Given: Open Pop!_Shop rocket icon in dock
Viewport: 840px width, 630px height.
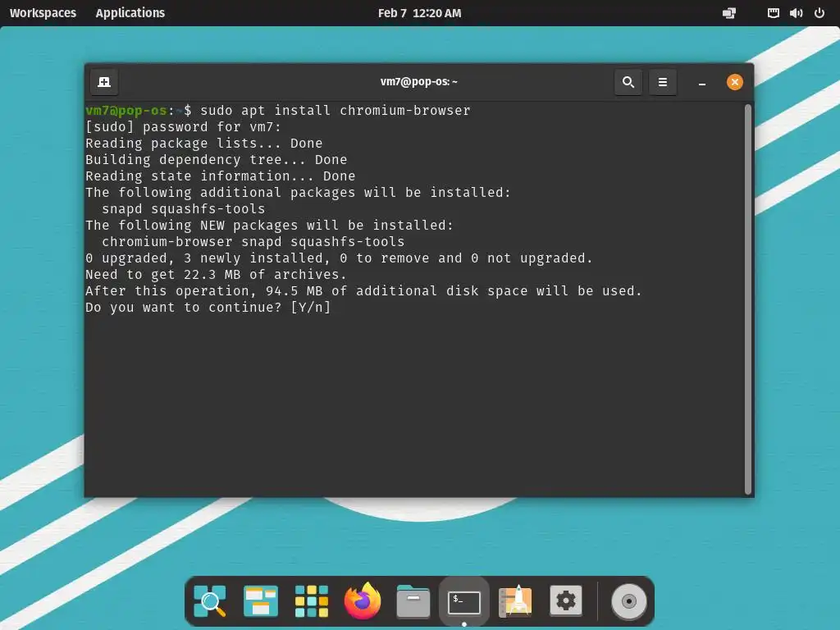Looking at the screenshot, I should pos(515,601).
